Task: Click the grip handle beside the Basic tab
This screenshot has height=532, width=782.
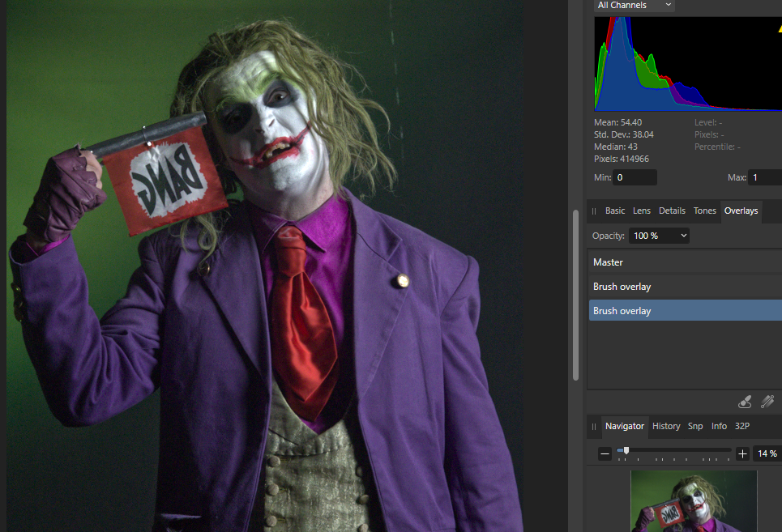Action: pyautogui.click(x=593, y=211)
